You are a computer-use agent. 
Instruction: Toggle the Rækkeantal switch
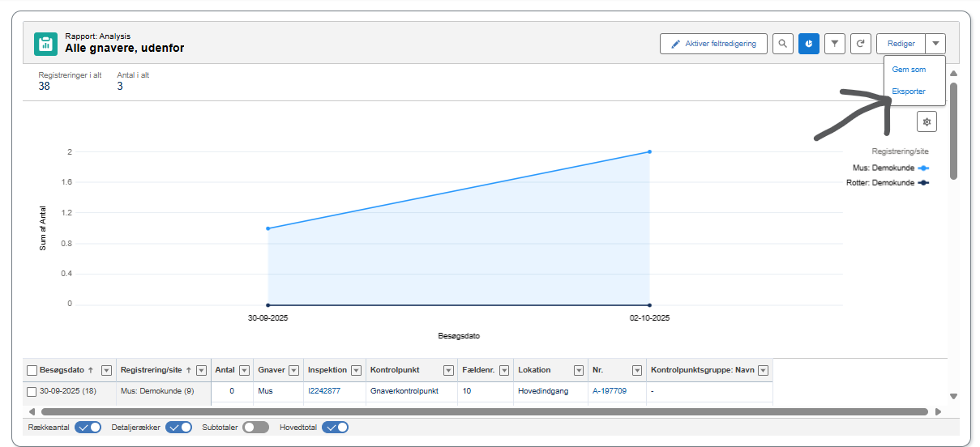(88, 427)
